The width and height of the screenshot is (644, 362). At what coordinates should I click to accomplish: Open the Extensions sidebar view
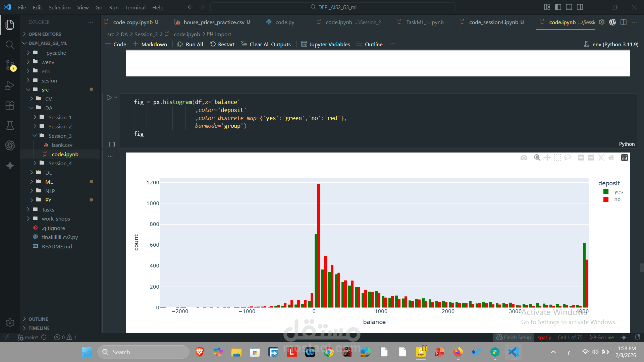point(10,105)
